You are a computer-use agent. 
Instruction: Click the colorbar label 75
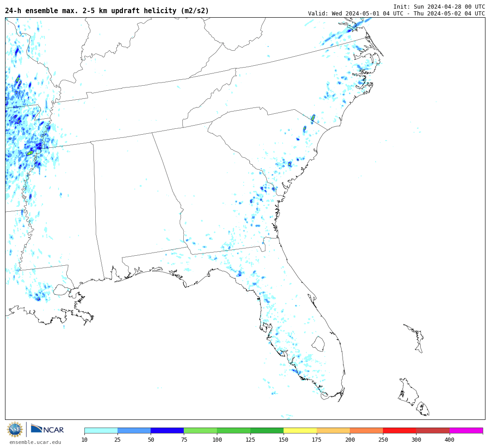[184, 440]
